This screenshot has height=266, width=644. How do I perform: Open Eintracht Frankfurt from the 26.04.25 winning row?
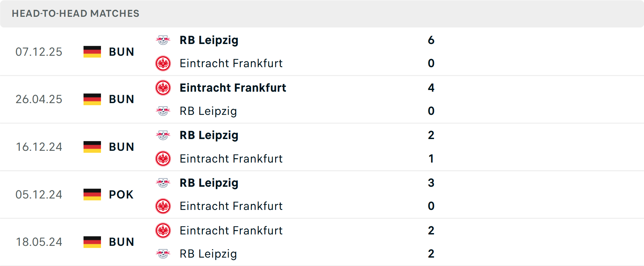click(x=233, y=88)
